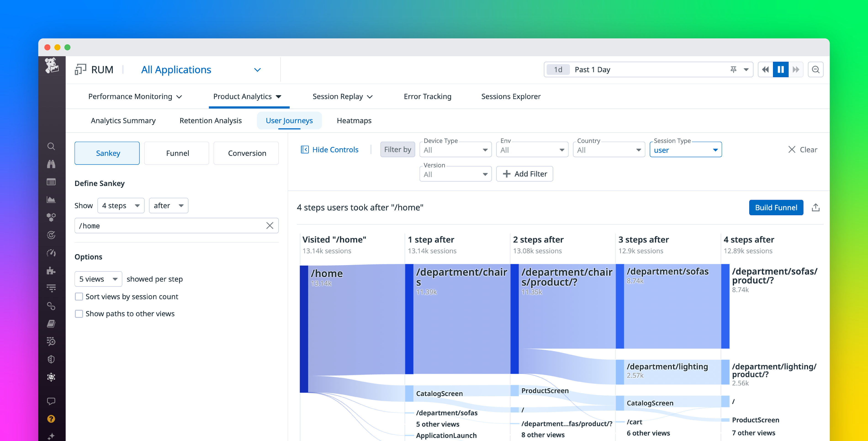Click the search icon in the left sidebar
Screen dimensions: 868x441
click(x=51, y=146)
